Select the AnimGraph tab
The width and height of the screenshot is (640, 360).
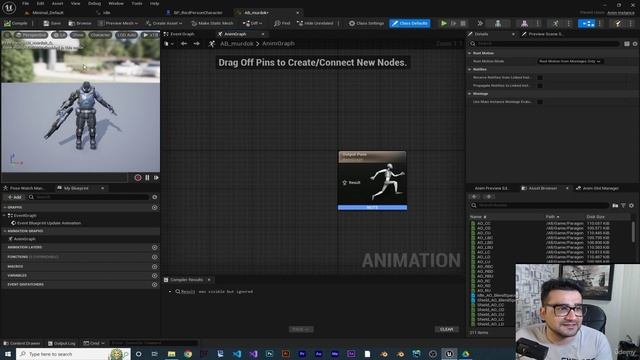pyautogui.click(x=235, y=34)
